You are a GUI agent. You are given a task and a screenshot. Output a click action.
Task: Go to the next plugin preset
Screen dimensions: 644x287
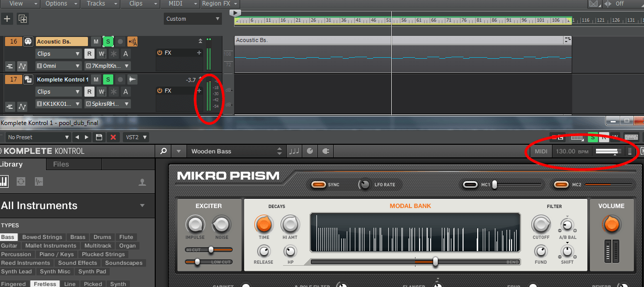[87, 137]
